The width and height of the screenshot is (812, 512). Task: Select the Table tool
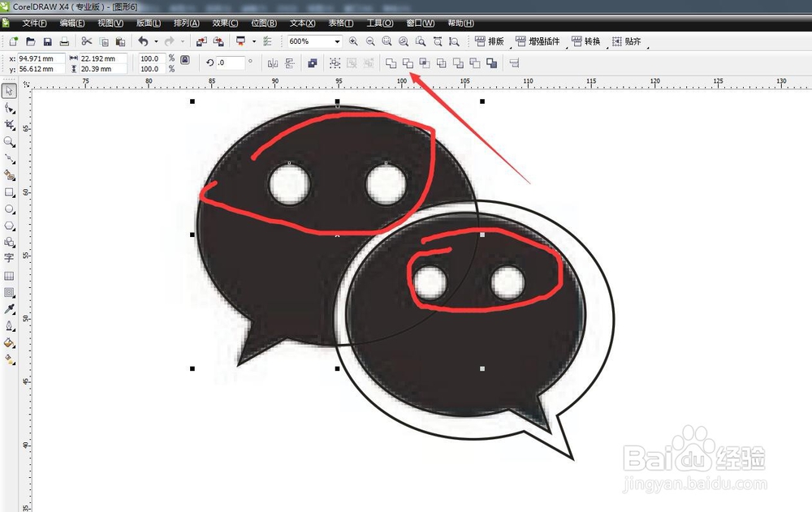pos(9,276)
